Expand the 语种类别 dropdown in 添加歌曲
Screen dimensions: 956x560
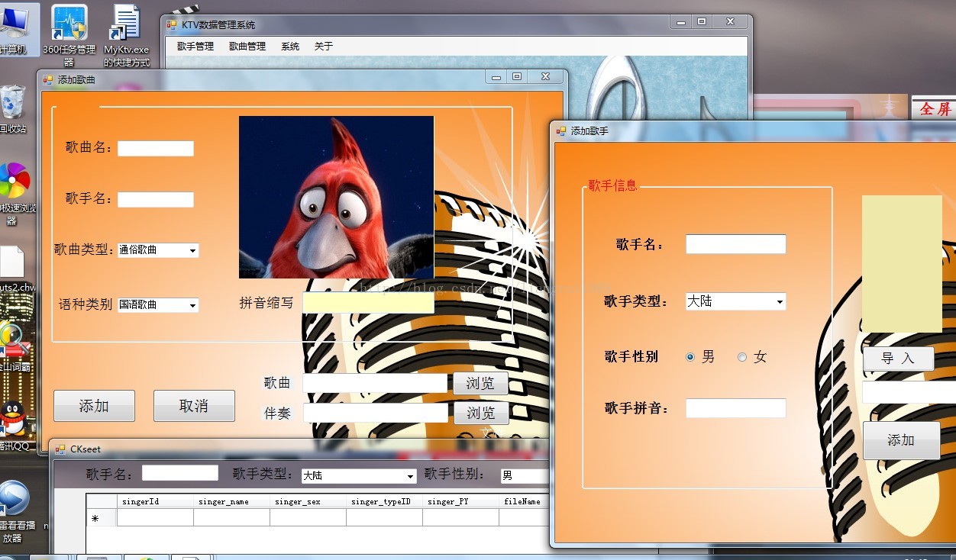pyautogui.click(x=192, y=305)
